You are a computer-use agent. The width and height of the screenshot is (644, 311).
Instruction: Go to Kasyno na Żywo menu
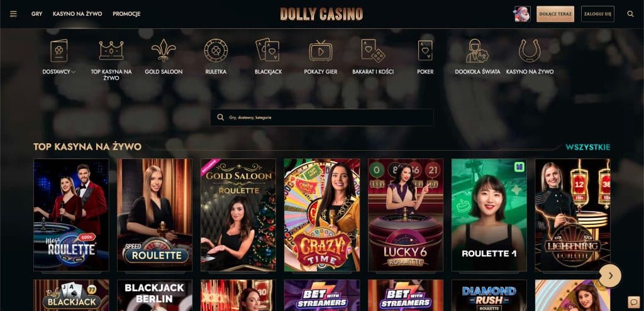coord(77,14)
